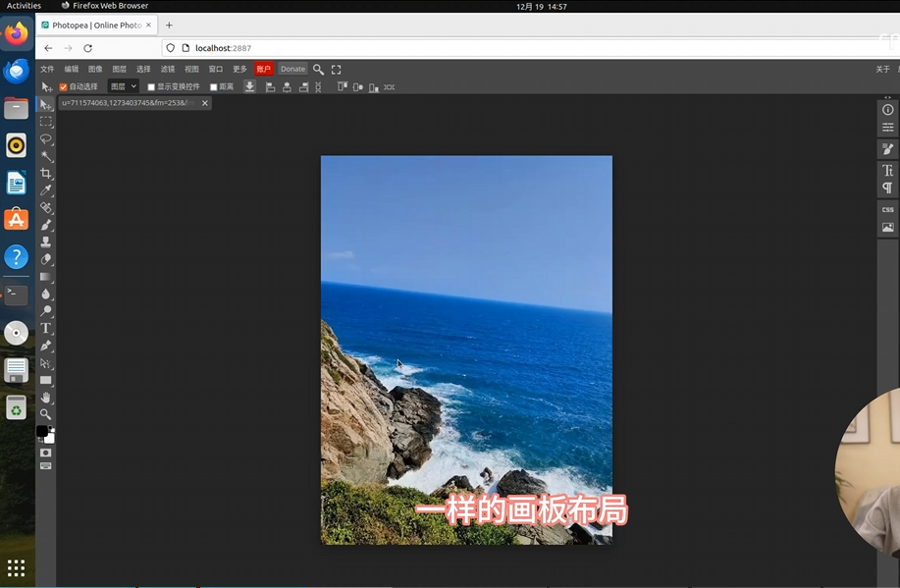The height and width of the screenshot is (588, 900).
Task: Open the 视图 menu
Action: coord(191,70)
